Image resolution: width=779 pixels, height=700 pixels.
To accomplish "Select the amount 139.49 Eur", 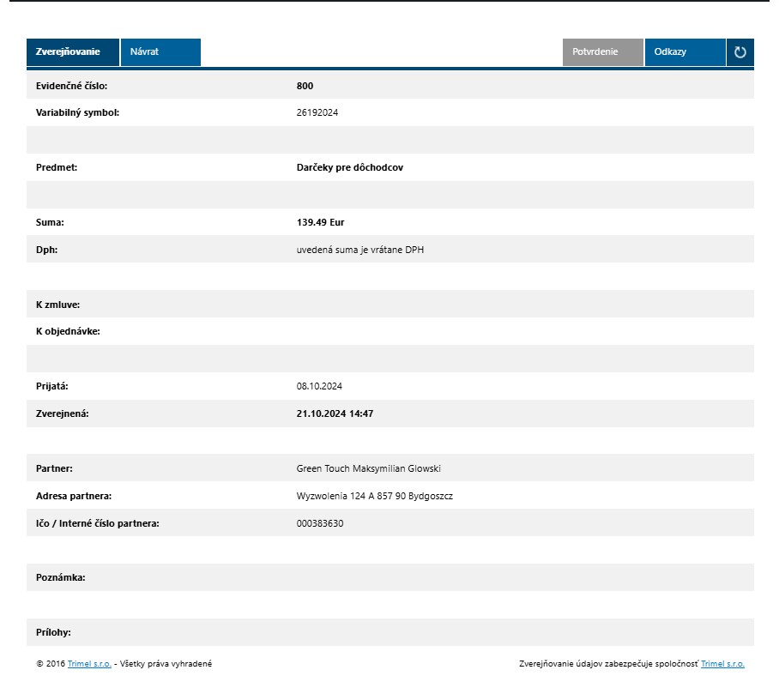I will (x=320, y=222).
